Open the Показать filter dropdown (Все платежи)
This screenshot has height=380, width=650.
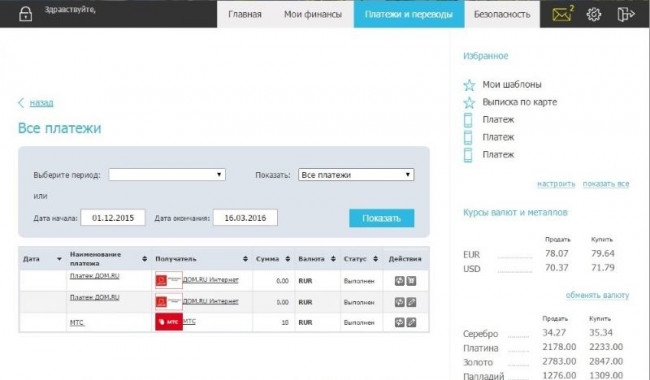click(x=356, y=174)
